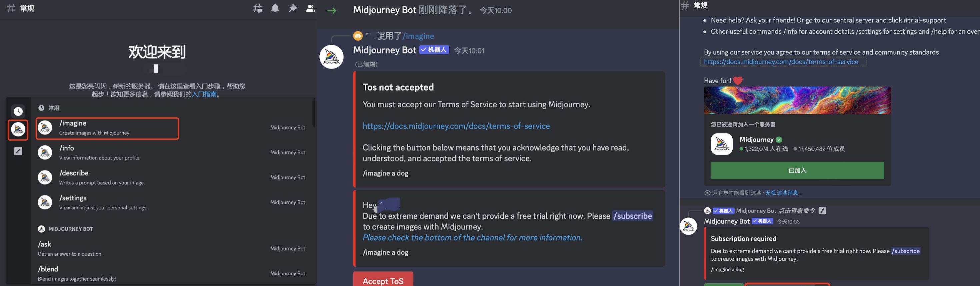This screenshot has width=980, height=286.
Task: Click the notification bell icon
Action: pos(275,8)
